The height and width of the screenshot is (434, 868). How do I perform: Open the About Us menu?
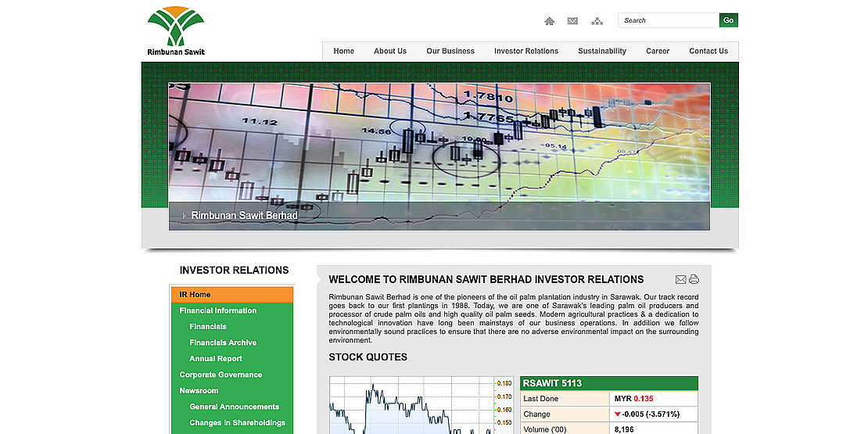pyautogui.click(x=390, y=51)
